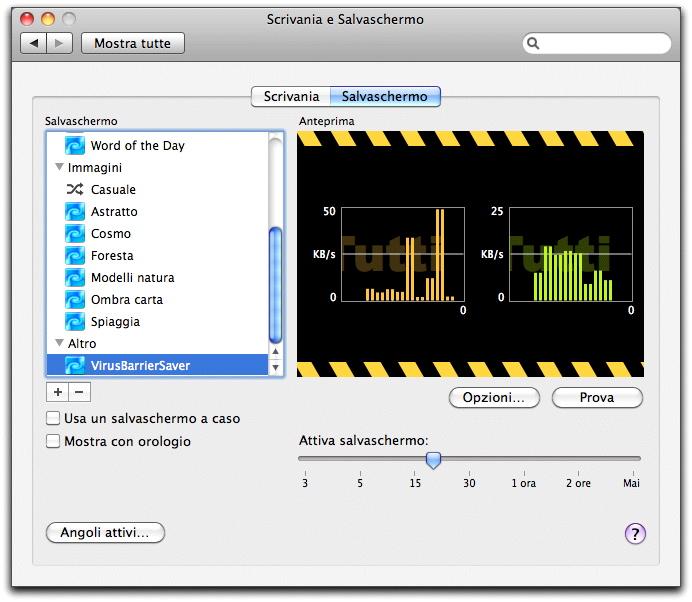Enable Usa un salvaschermo a caso
This screenshot has height=602, width=692.
pos(53,418)
